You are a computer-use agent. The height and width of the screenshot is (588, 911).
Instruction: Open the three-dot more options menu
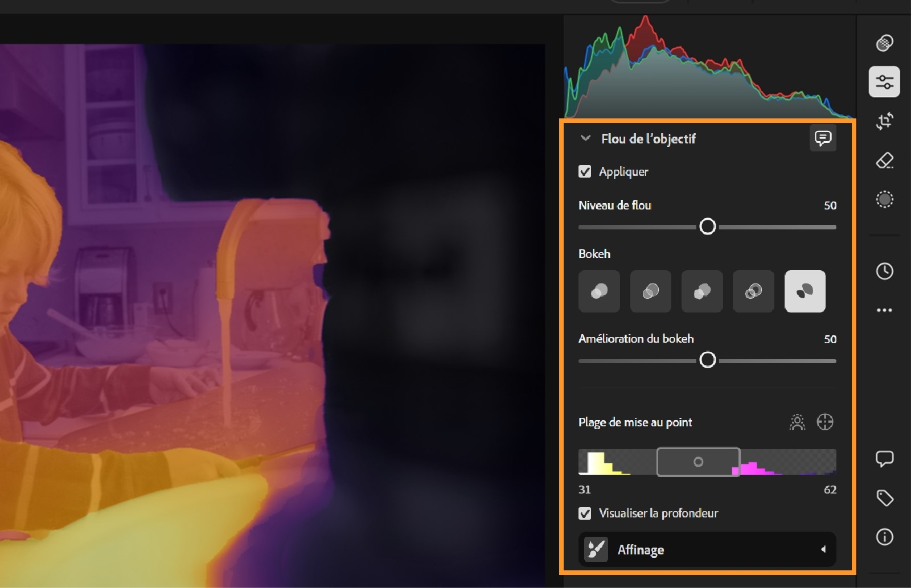(884, 310)
